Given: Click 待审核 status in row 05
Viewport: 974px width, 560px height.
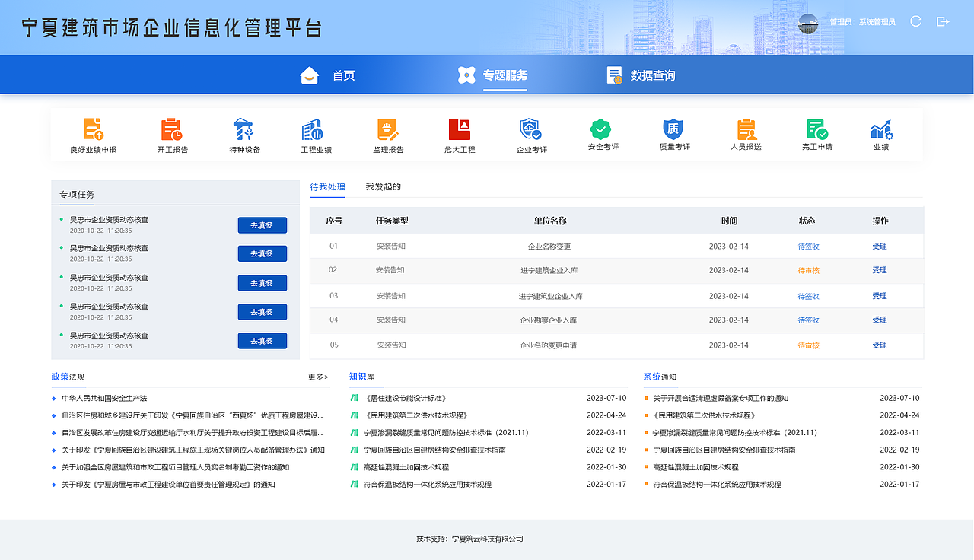Looking at the screenshot, I should (808, 345).
